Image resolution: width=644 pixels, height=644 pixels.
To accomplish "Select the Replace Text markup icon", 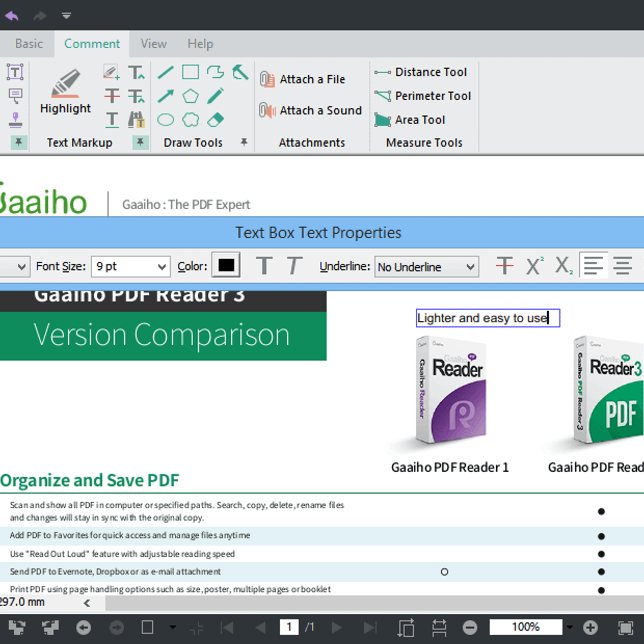I will coord(136,96).
